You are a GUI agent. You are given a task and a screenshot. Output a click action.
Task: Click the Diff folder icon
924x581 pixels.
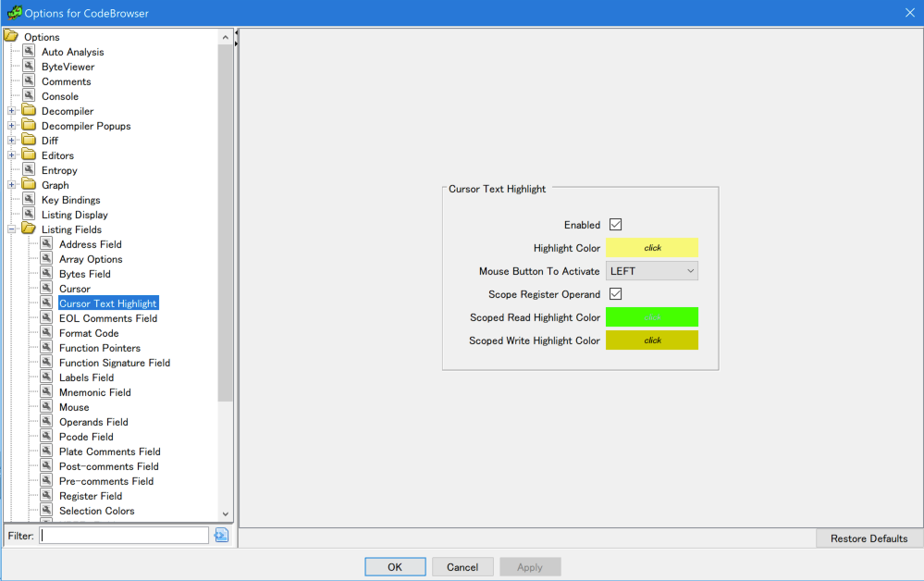pyautogui.click(x=29, y=140)
